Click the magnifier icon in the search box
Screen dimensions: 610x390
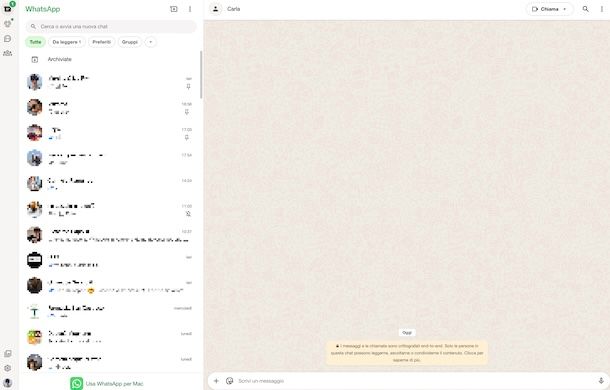[33, 26]
